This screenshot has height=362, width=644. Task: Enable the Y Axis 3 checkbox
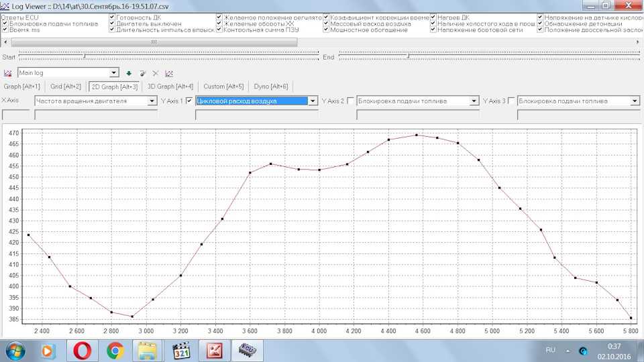(512, 101)
